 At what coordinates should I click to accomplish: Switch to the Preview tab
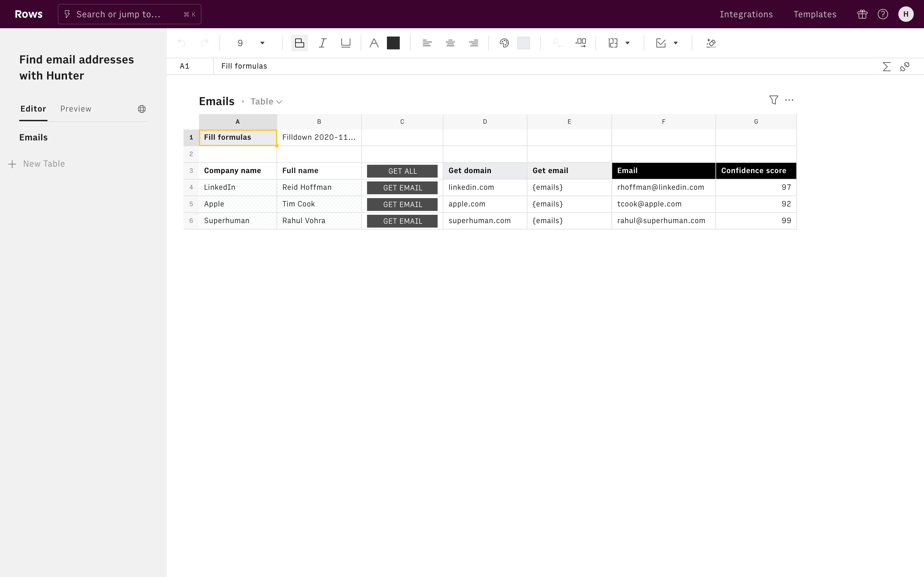pos(76,108)
